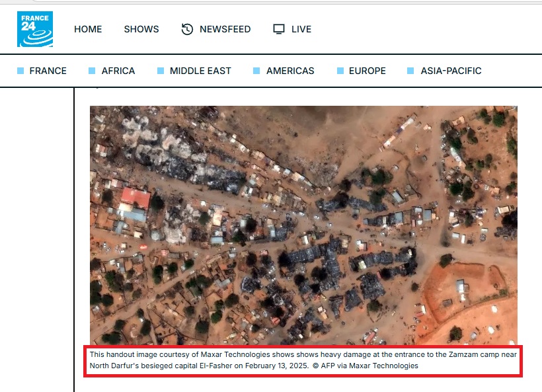Visit the ASIA-PACIFIC section
The width and height of the screenshot is (542, 392).
[451, 71]
